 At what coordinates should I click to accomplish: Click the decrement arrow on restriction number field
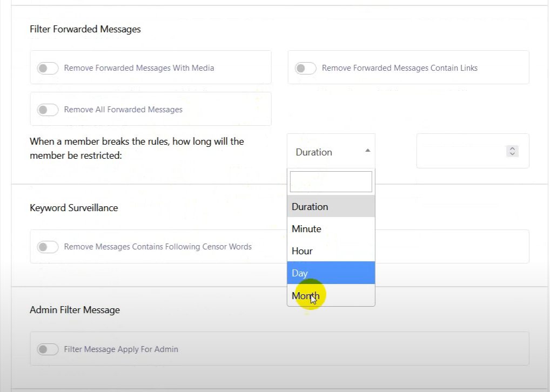512,154
